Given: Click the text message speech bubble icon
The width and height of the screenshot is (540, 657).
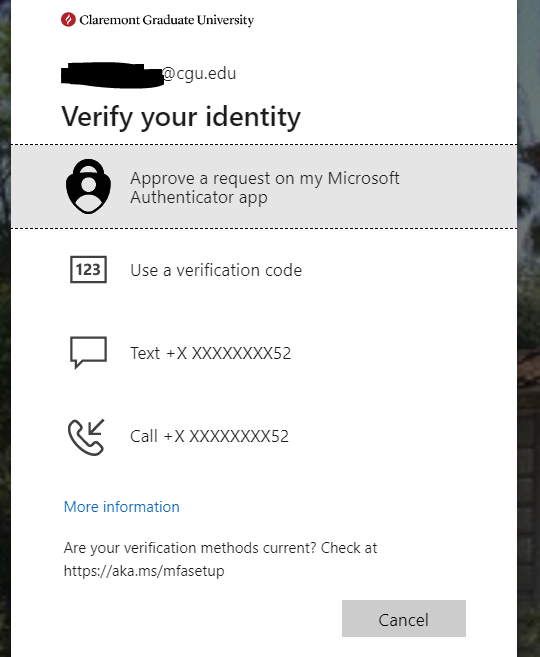Looking at the screenshot, I should tap(88, 352).
